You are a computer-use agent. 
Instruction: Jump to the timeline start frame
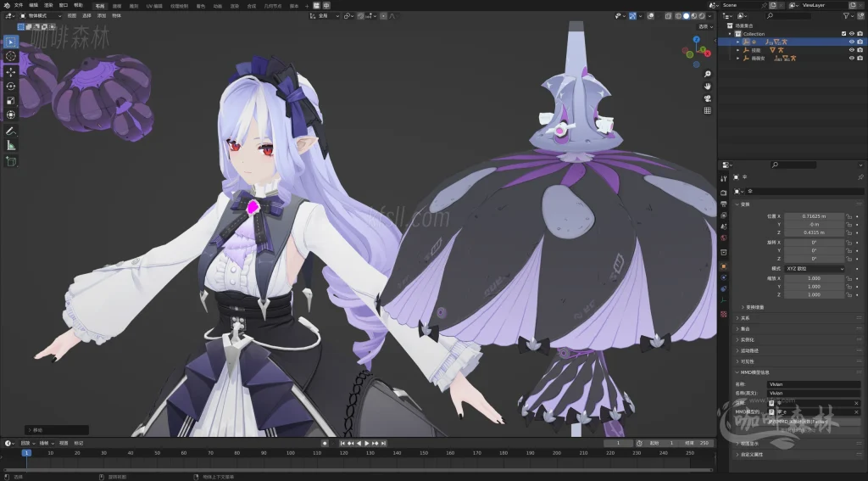[342, 444]
